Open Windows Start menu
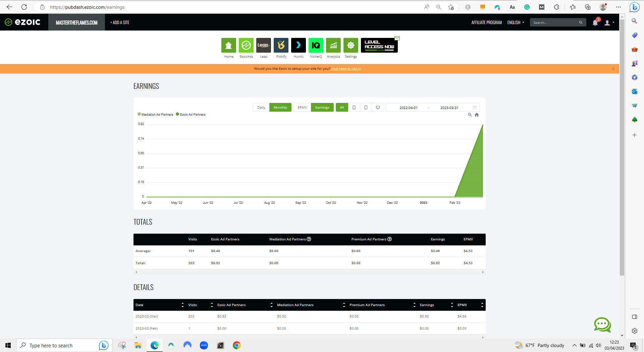 pyautogui.click(x=8, y=345)
